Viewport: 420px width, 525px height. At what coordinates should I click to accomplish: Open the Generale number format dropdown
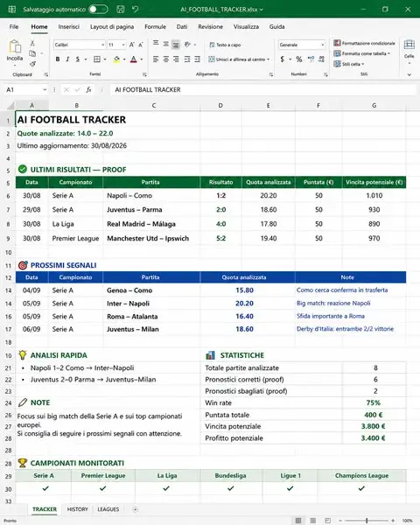pyautogui.click(x=323, y=45)
